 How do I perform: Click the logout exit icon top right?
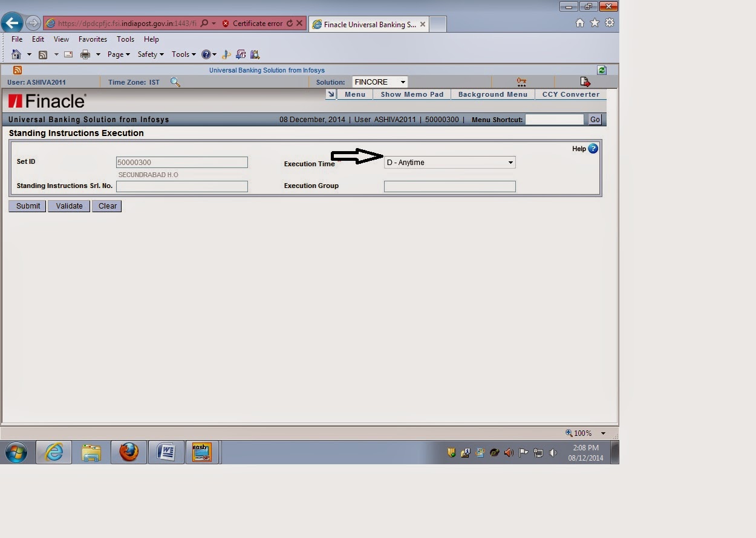(584, 81)
